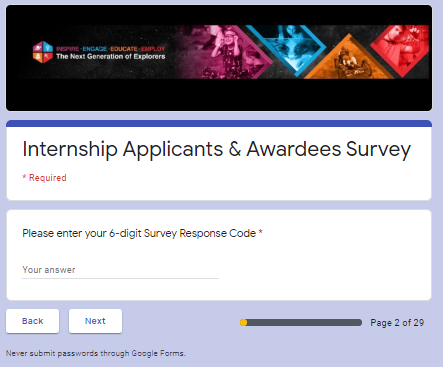Click the 6-digit Survey Response Code question text

[x=139, y=233]
